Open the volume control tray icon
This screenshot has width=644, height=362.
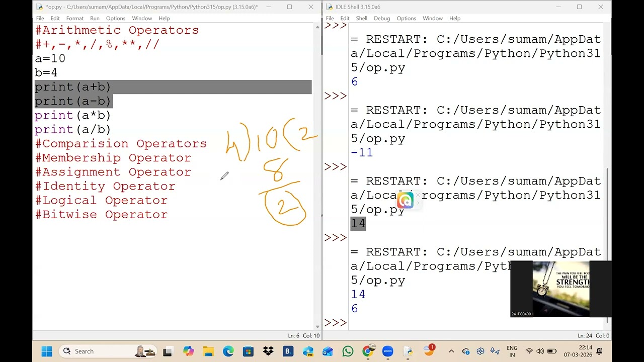click(x=540, y=351)
